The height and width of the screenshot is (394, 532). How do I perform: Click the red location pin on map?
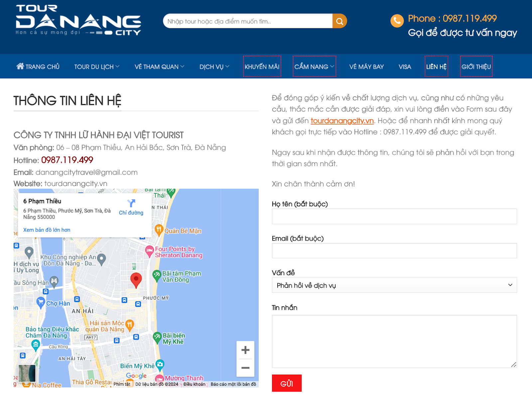pos(136,280)
